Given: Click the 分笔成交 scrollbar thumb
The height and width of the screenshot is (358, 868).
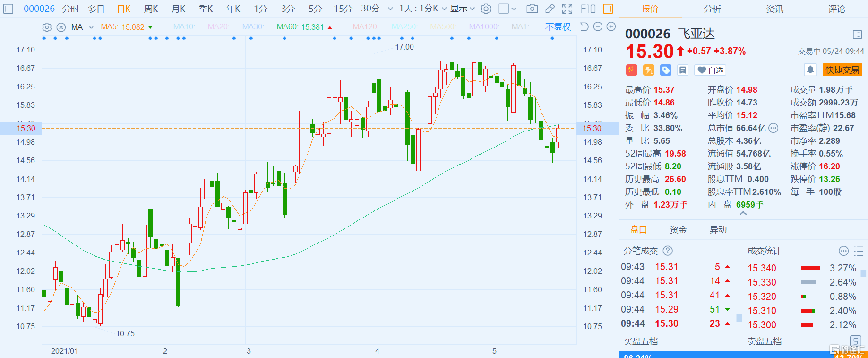Looking at the screenshot, I should point(739,318).
